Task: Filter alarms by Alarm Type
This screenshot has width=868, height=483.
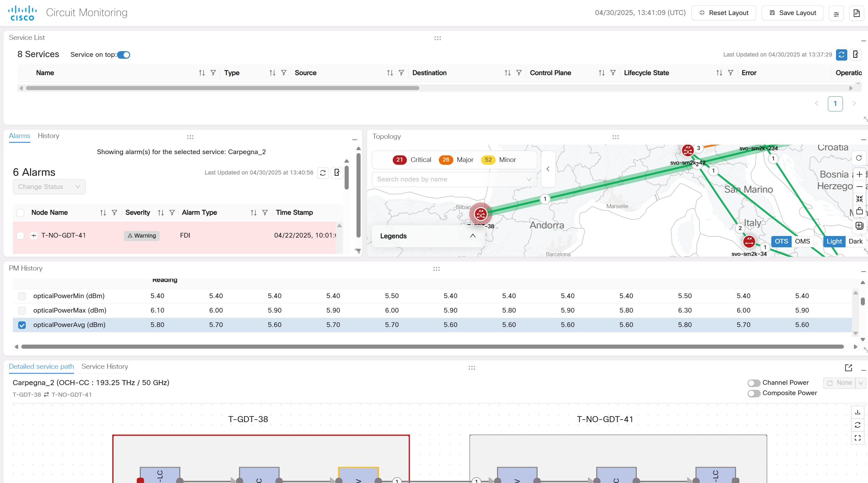Action: point(265,213)
